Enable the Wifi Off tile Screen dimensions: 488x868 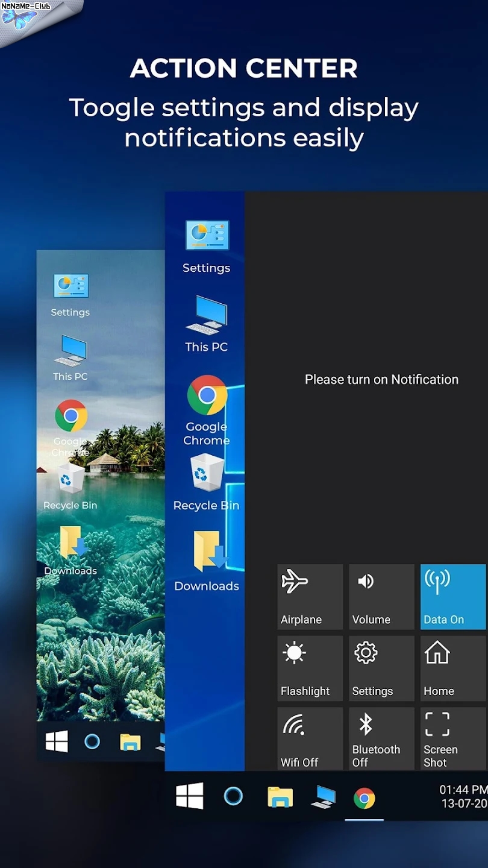tap(310, 738)
